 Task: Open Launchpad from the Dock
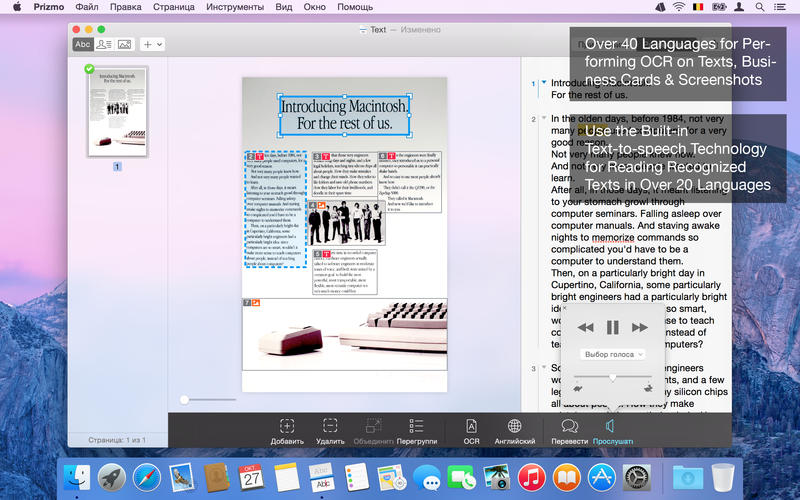click(112, 478)
